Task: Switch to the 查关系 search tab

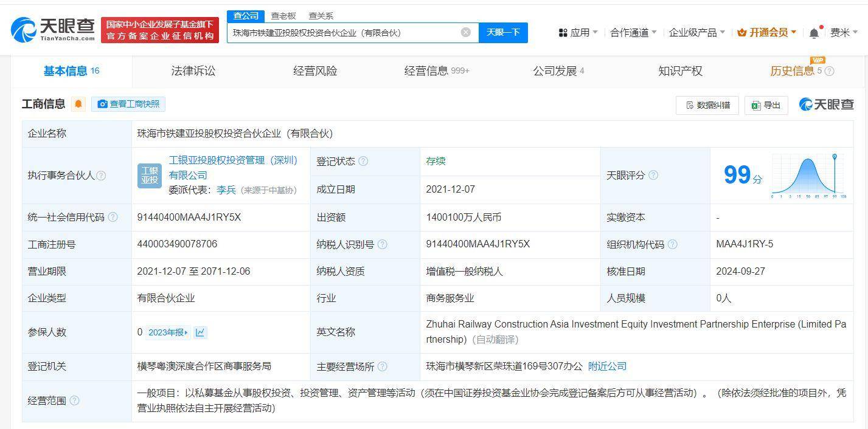Action: pyautogui.click(x=321, y=16)
